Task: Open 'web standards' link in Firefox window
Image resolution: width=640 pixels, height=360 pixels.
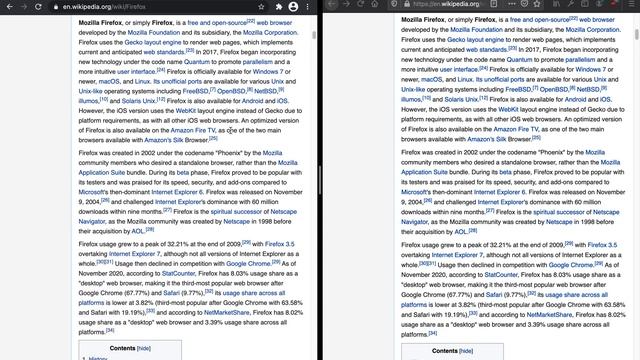Action: tap(486, 50)
